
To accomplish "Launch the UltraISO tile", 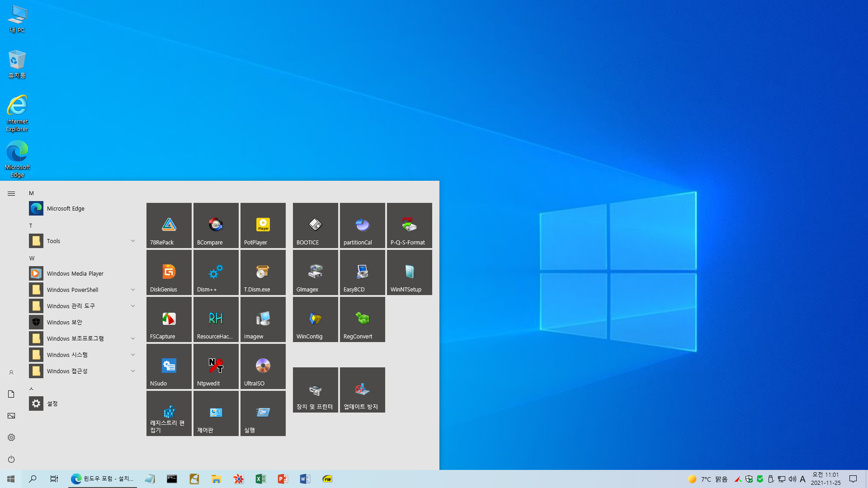I will (263, 366).
